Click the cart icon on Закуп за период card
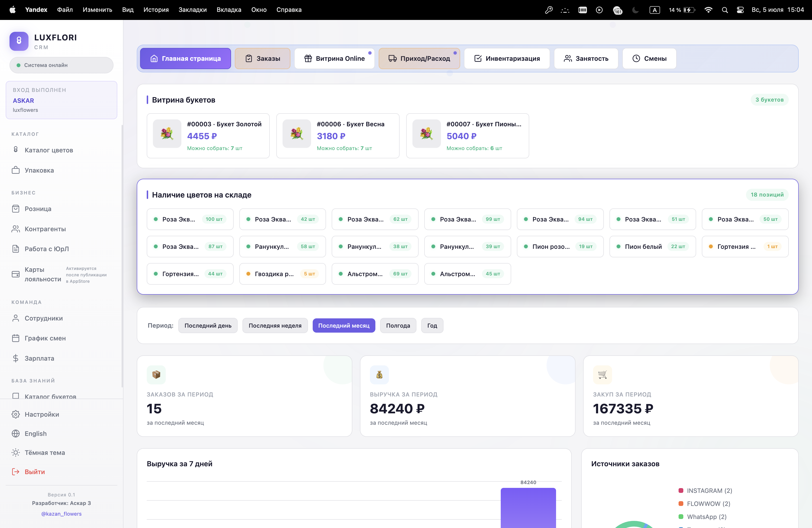 pos(603,374)
